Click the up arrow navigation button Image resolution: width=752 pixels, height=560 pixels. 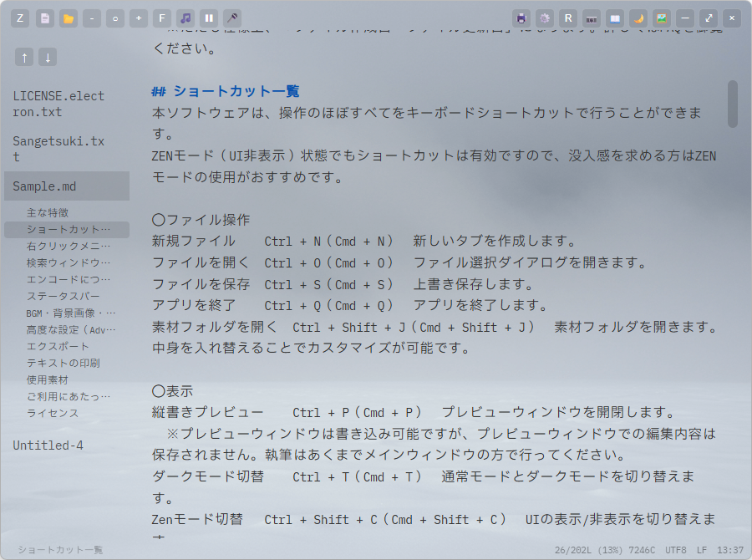tap(24, 57)
